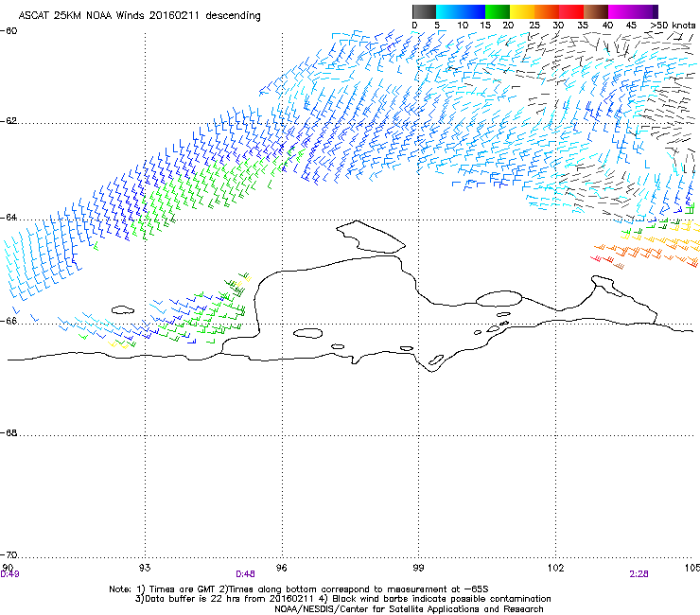
Task: Click the plot title "ASCAT 25KM NOAA Winds 20160211 descending"
Action: [x=139, y=16]
